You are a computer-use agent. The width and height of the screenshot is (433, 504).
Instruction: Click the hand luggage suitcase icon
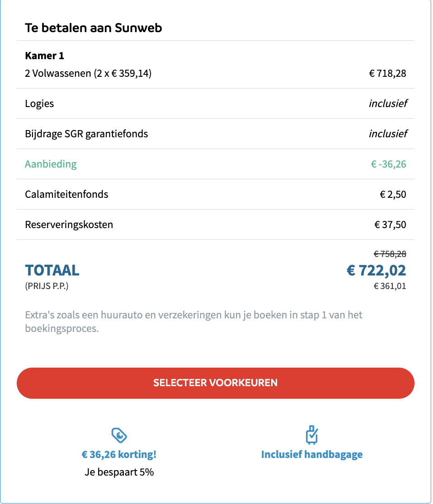312,435
